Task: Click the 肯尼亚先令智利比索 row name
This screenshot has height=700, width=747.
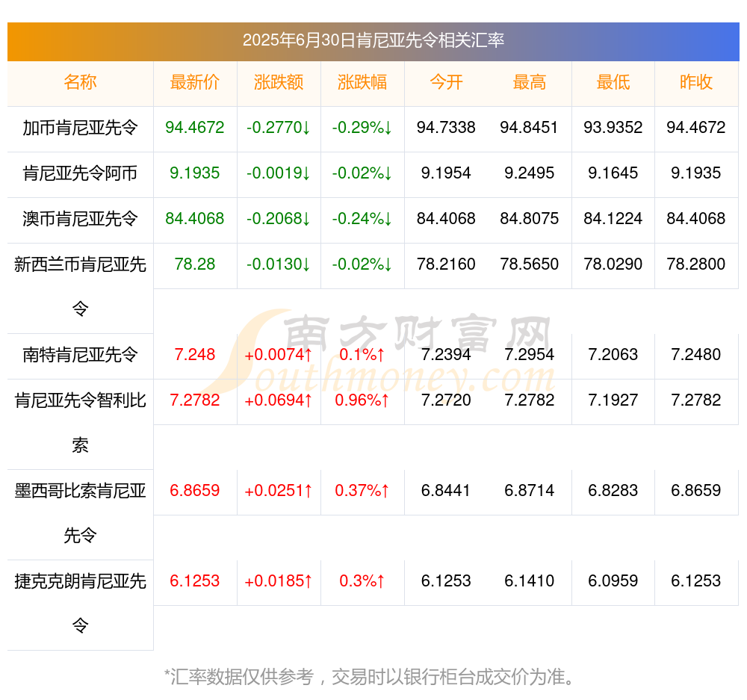Action: [80, 423]
